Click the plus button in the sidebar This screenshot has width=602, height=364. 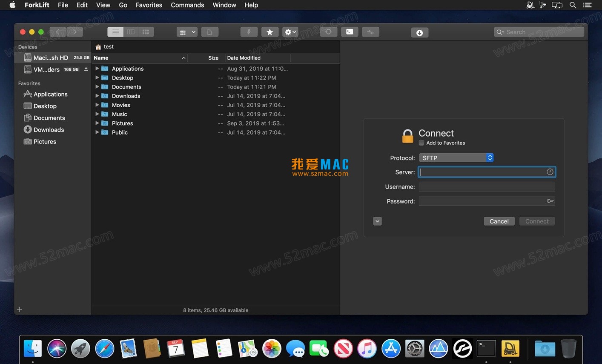[x=20, y=310]
